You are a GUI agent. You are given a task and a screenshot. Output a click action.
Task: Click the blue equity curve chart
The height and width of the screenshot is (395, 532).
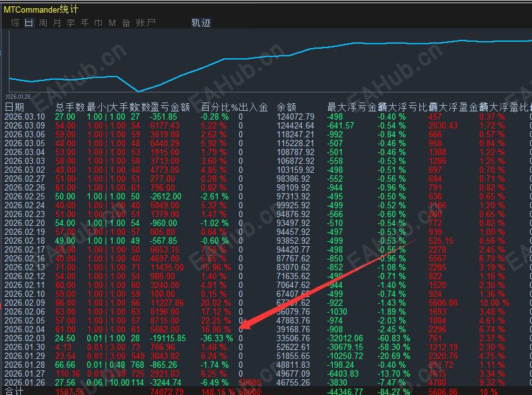click(x=270, y=61)
